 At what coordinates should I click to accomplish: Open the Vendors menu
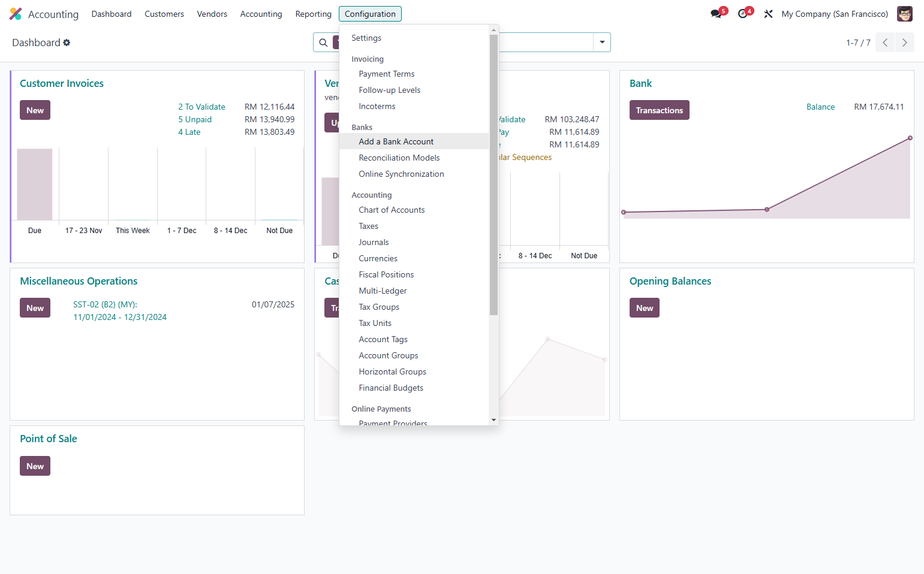click(212, 14)
